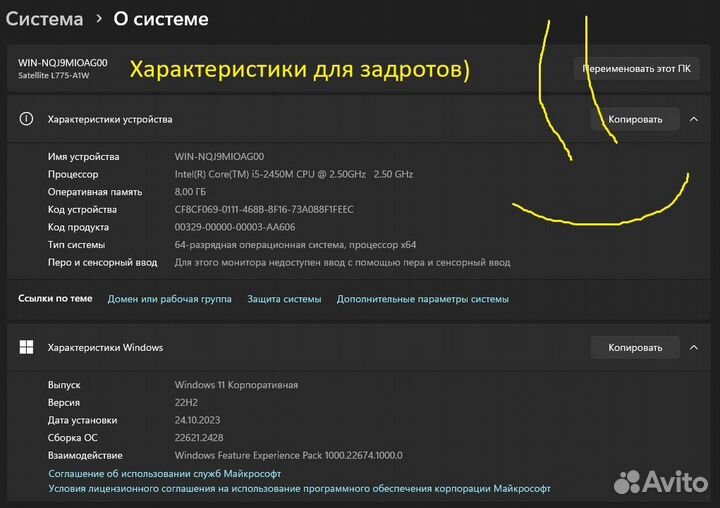Select the device name value WIN-NQJ9MIOAG00 in the Имя устройства row
The image size is (720, 508).
point(219,157)
